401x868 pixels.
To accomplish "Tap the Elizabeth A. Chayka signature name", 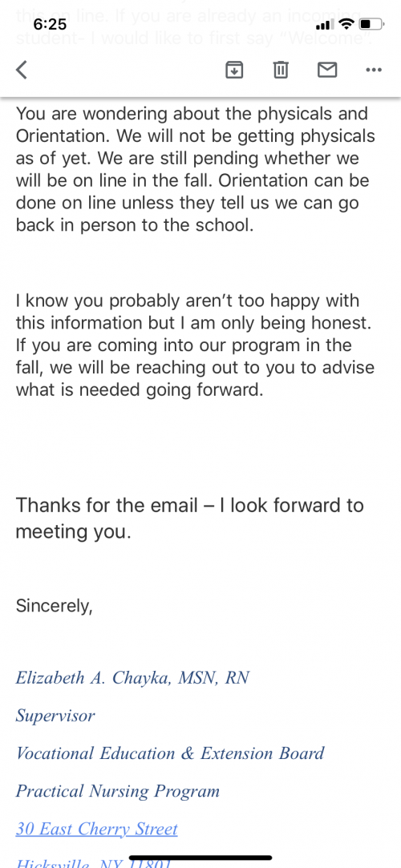I will (132, 677).
